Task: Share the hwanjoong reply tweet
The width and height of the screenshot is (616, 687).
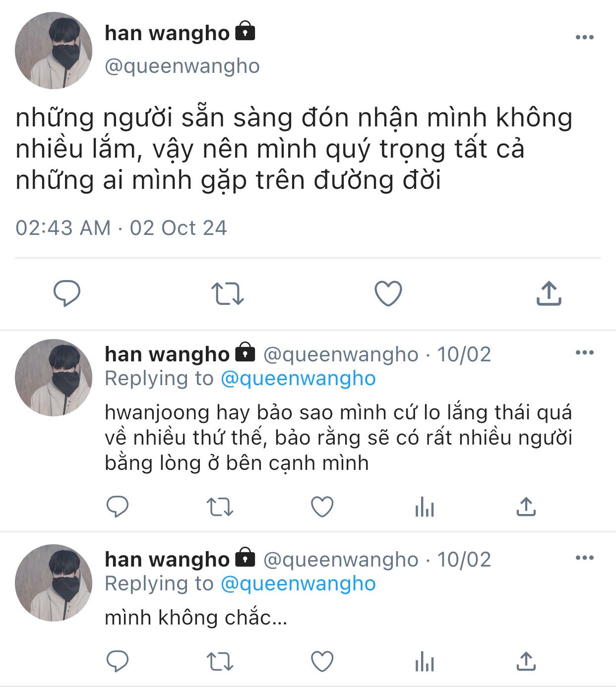Action: click(526, 507)
